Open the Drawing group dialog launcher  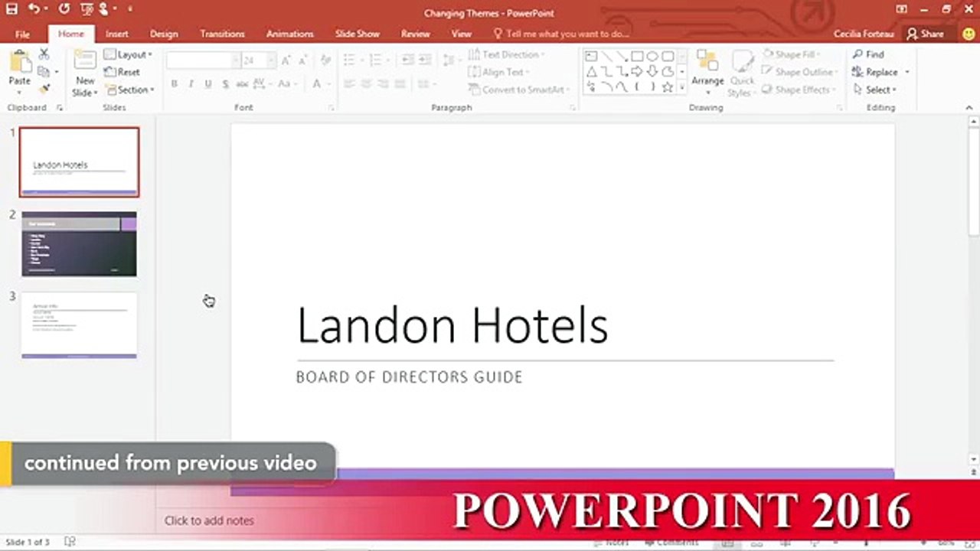pyautogui.click(x=839, y=108)
